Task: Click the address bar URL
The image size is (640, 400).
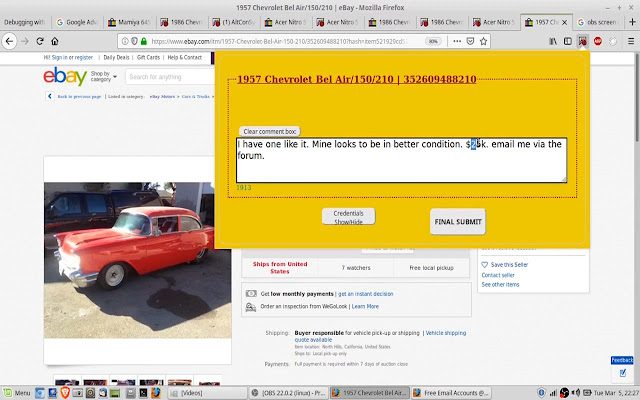Action: 279,41
